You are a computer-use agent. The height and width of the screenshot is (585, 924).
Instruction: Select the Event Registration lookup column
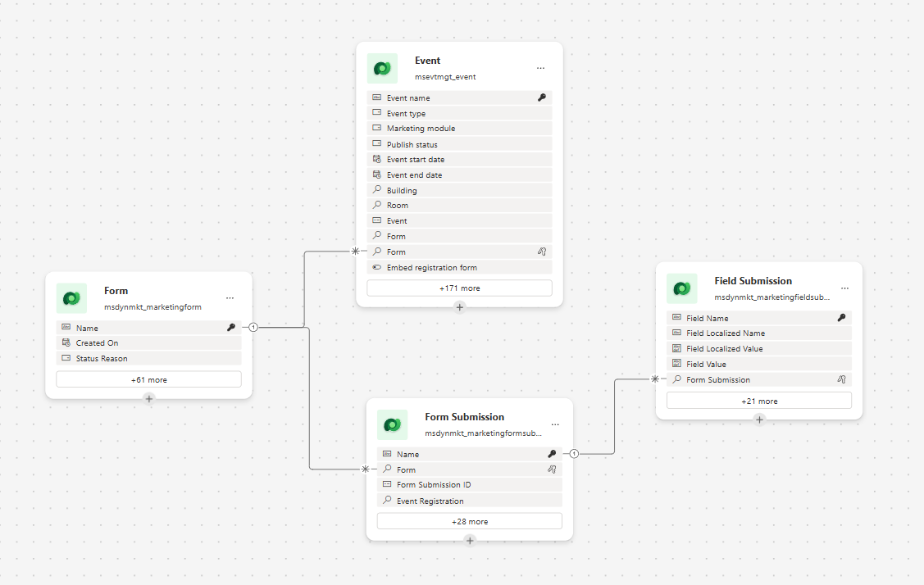470,501
